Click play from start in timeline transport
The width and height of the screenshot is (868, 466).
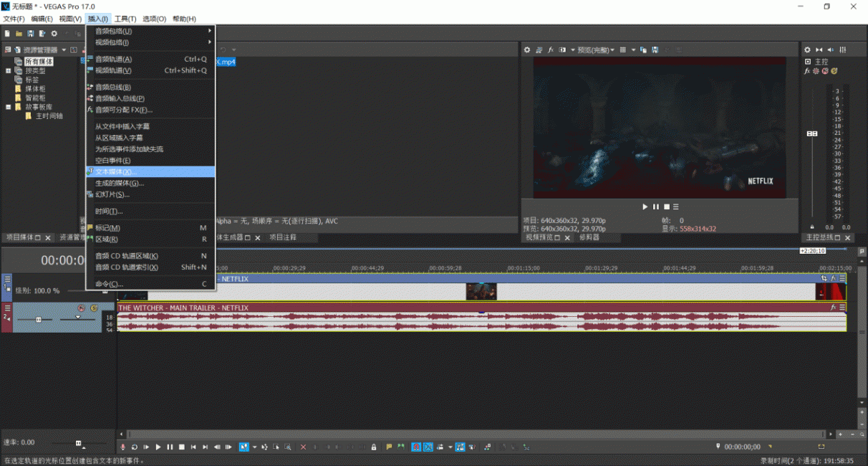pos(146,447)
